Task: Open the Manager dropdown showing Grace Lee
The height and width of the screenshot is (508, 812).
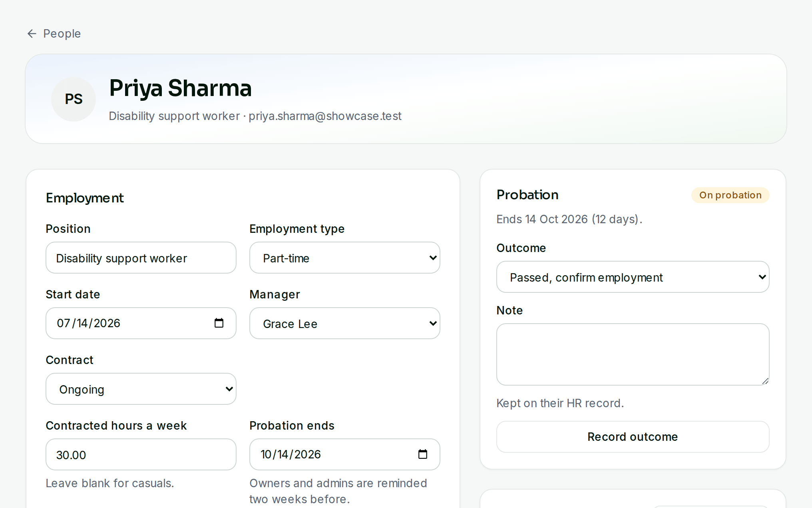Action: pos(345,323)
